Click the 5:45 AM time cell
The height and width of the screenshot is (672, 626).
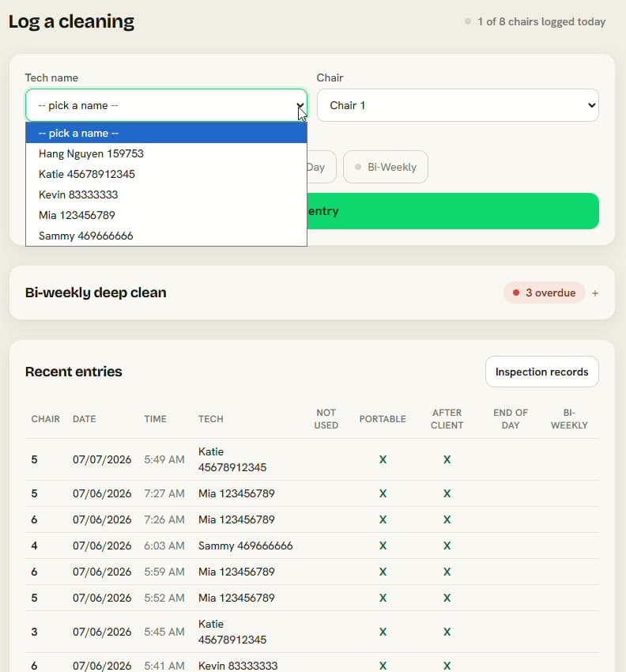164,632
